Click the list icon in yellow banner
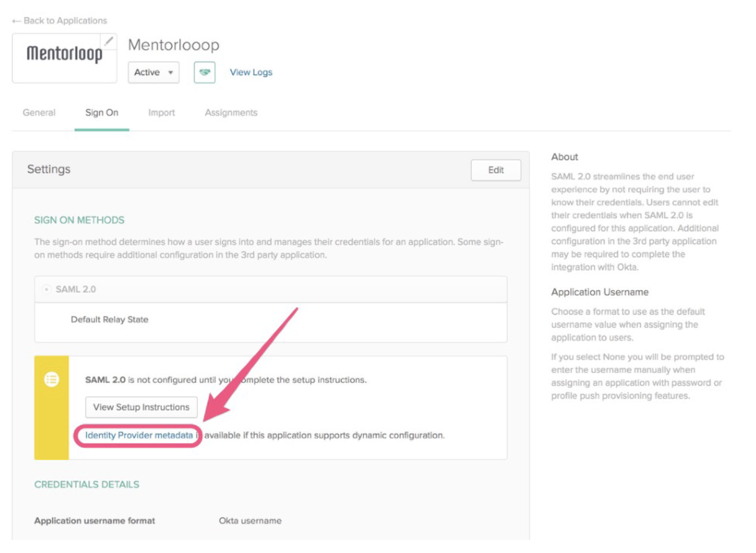Screen dimensions: 756x553 click(51, 379)
